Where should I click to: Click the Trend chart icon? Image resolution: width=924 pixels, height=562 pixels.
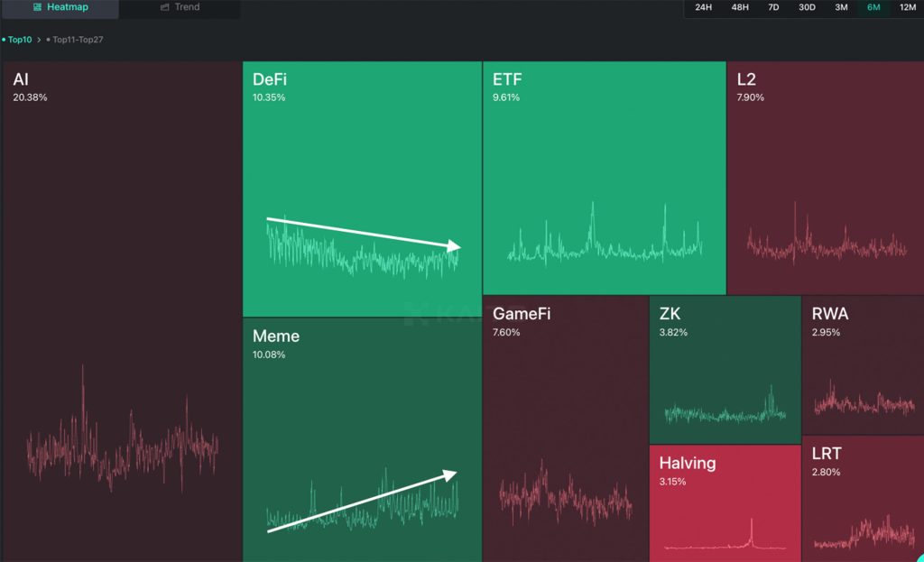(x=165, y=7)
